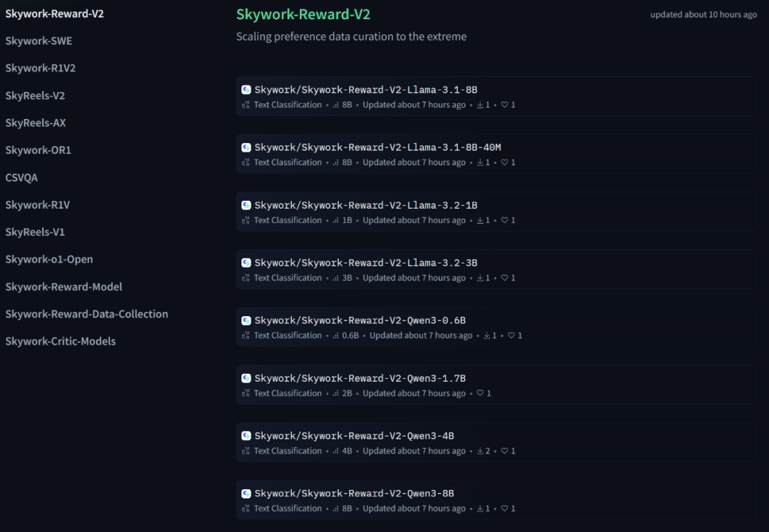Open the Skywork-Reward-V2-Qwen3-4B model link
The height and width of the screenshot is (532, 769).
[354, 435]
